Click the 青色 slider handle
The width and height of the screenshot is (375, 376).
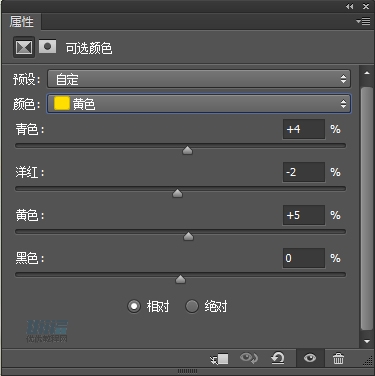(x=188, y=150)
